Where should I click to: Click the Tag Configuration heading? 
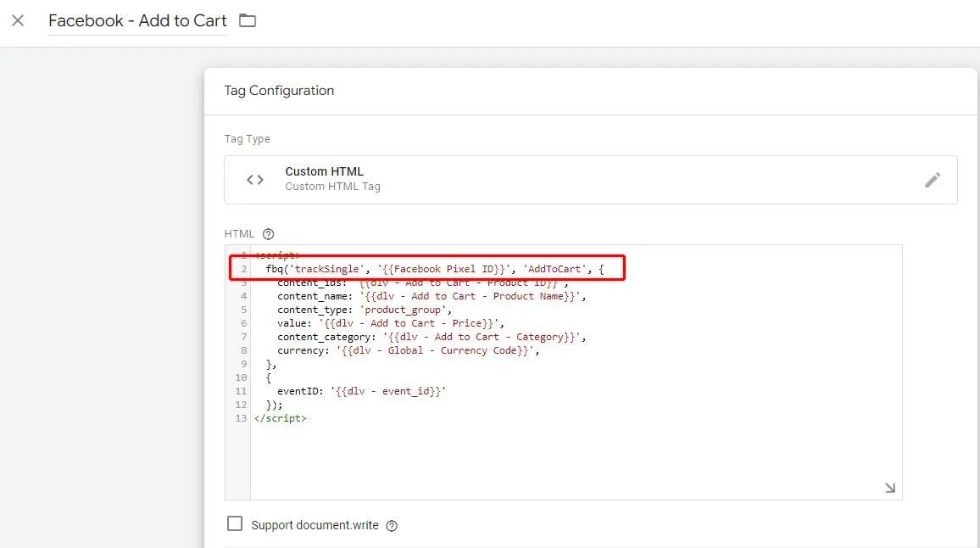(279, 91)
